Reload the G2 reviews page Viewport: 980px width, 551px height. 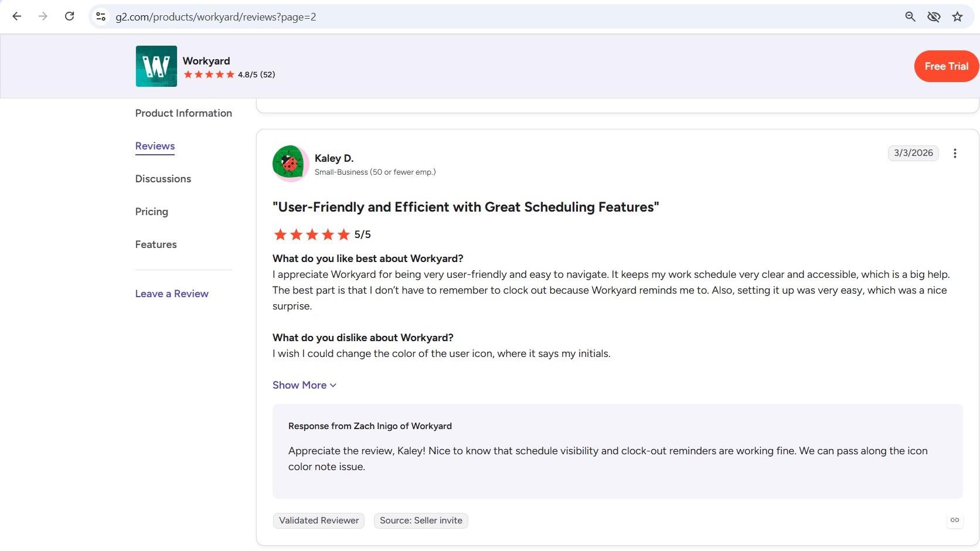[69, 16]
